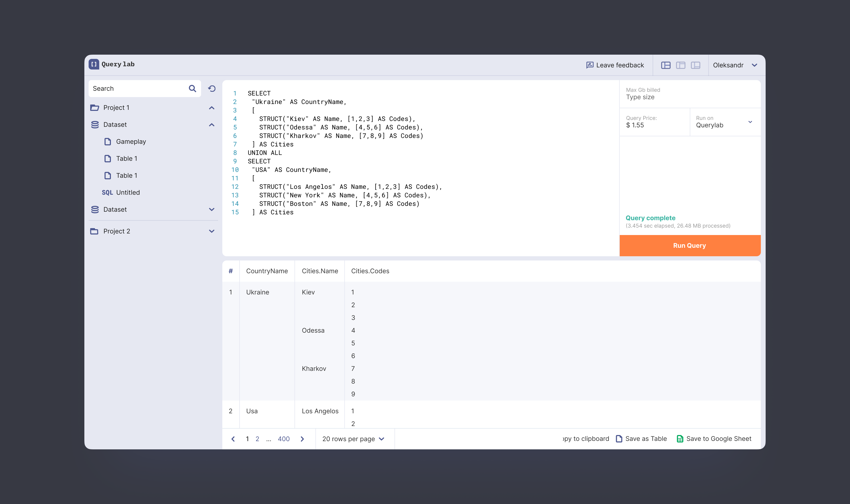Image resolution: width=850 pixels, height=504 pixels.
Task: Click the Ukraine cell in row 1
Action: (257, 292)
